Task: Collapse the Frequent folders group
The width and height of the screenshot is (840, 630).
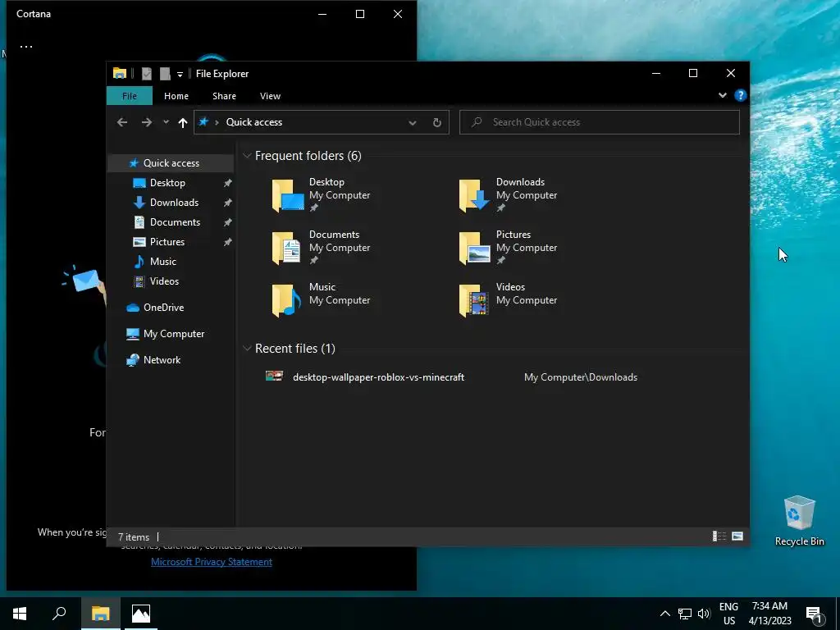Action: [x=247, y=155]
